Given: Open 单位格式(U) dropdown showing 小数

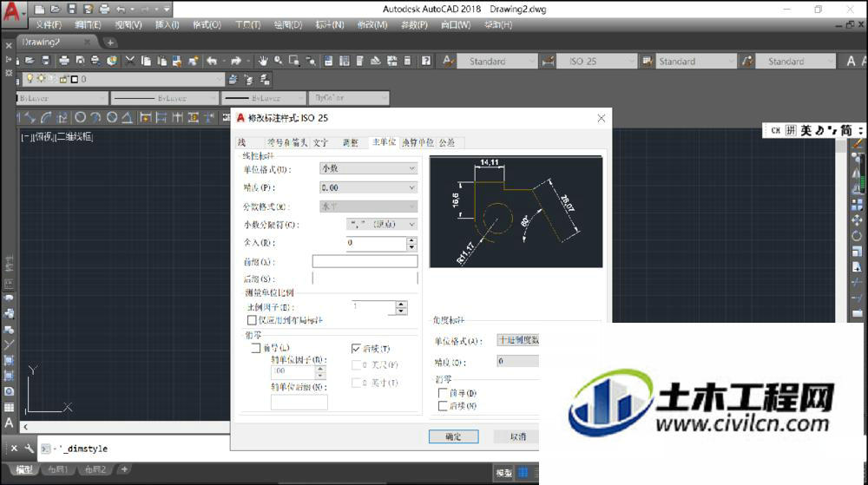Looking at the screenshot, I should [x=368, y=168].
